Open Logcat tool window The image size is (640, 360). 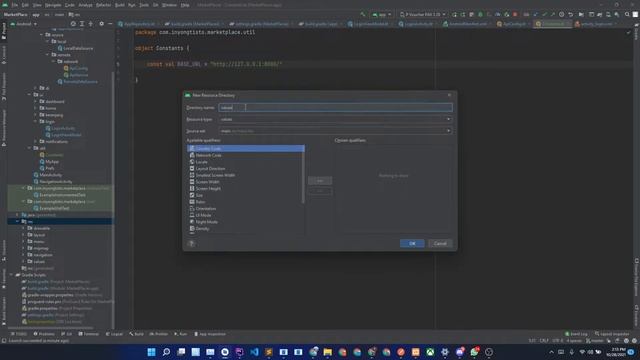tap(114, 334)
